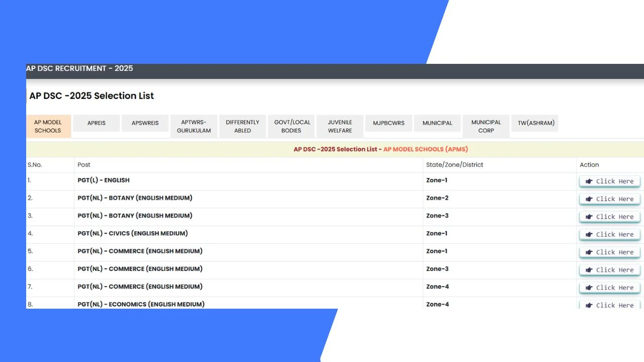This screenshot has width=644, height=362.
Task: Switch to the APREIS tab
Action: 97,123
